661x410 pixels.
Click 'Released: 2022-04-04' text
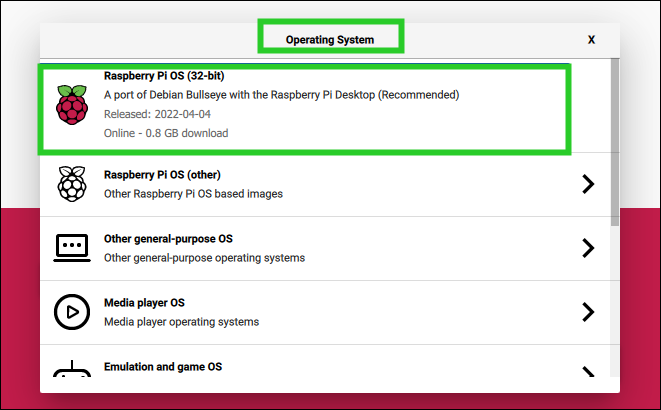[157, 114]
